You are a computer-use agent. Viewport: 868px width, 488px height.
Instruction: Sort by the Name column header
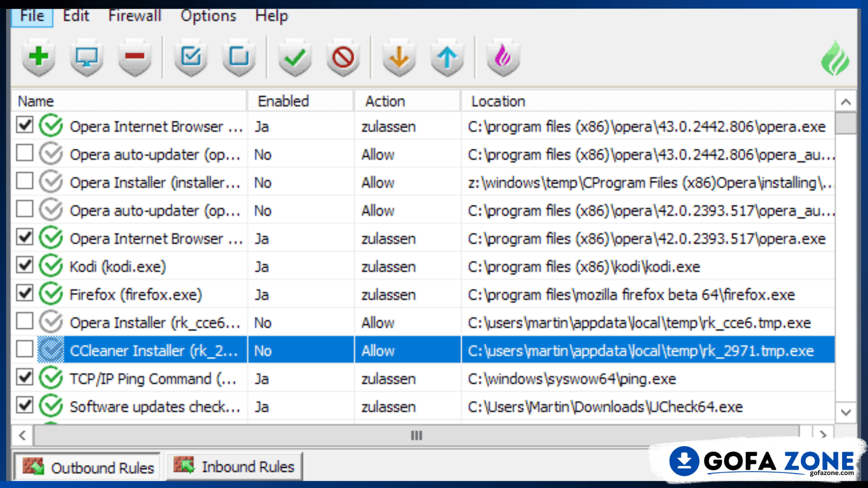coord(129,101)
